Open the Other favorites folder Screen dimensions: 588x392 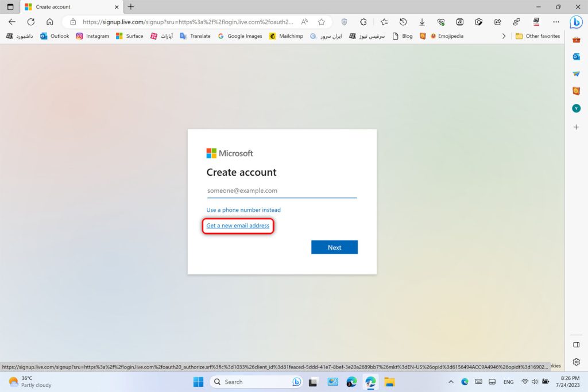point(537,36)
